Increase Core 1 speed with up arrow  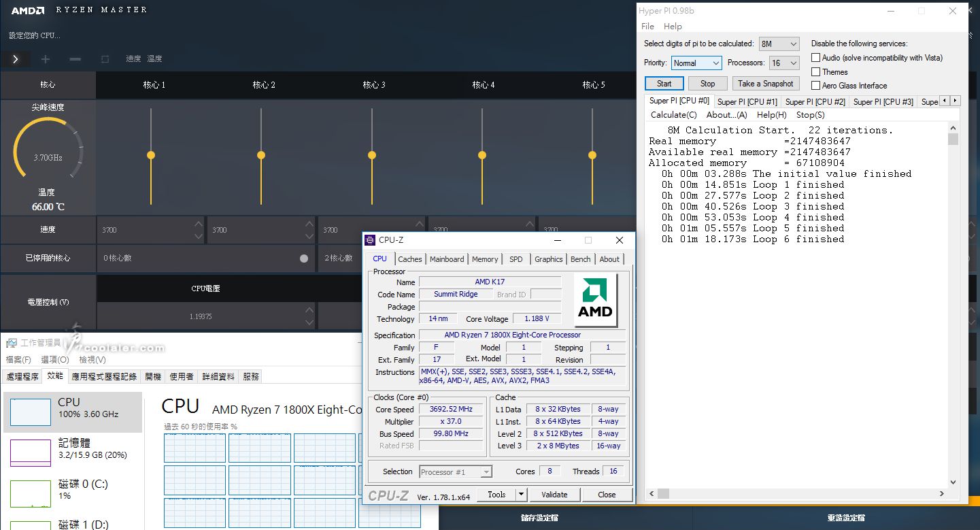pyautogui.click(x=198, y=224)
